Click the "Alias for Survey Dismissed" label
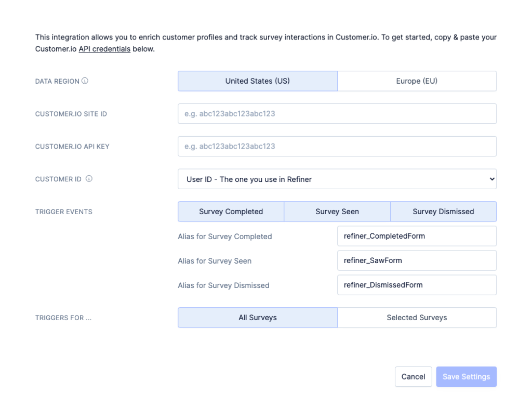 [x=223, y=285]
